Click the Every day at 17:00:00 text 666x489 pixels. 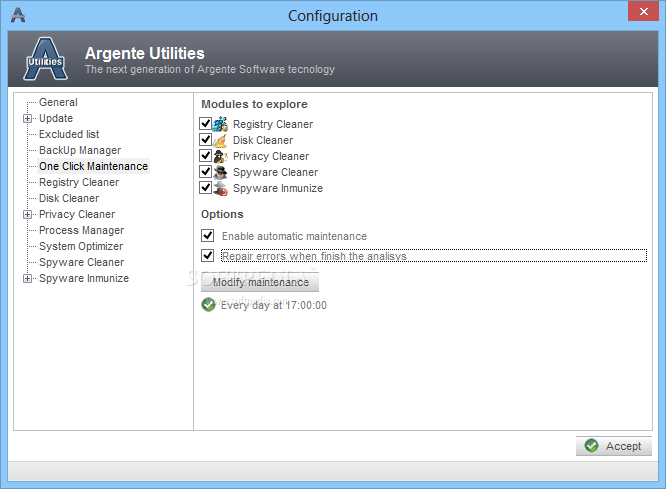[x=274, y=305]
